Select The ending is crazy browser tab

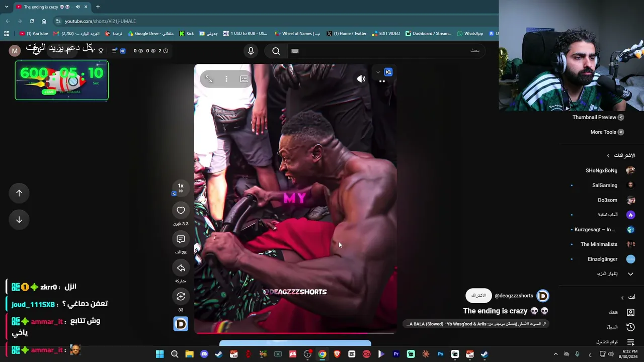(x=45, y=7)
